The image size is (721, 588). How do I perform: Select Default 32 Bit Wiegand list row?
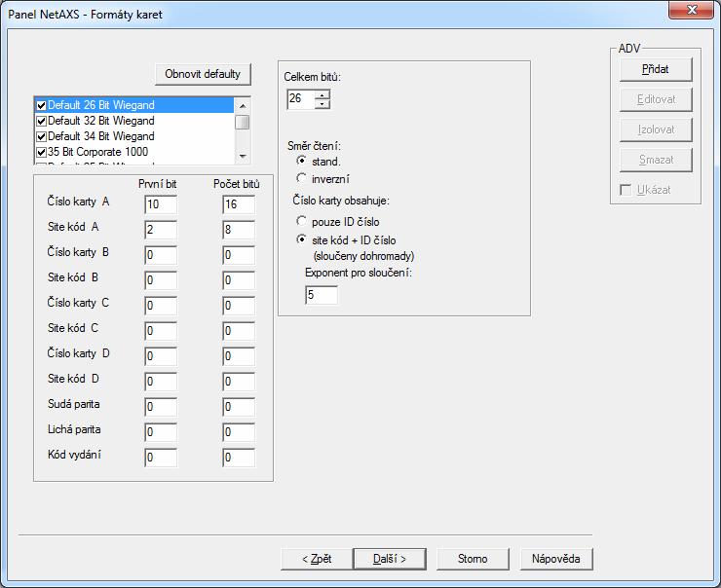tap(134, 121)
